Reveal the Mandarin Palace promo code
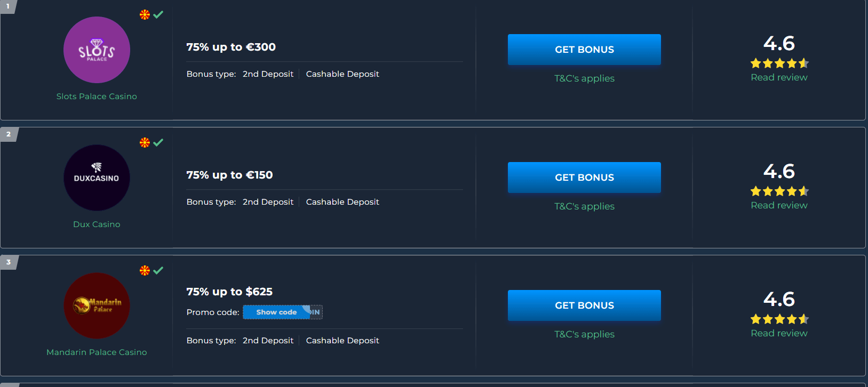The width and height of the screenshot is (868, 387). tap(276, 312)
